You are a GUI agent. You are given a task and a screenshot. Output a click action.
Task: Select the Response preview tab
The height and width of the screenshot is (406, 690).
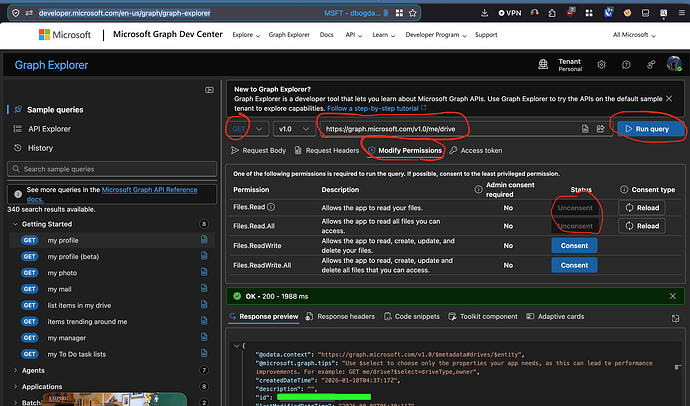pos(264,316)
